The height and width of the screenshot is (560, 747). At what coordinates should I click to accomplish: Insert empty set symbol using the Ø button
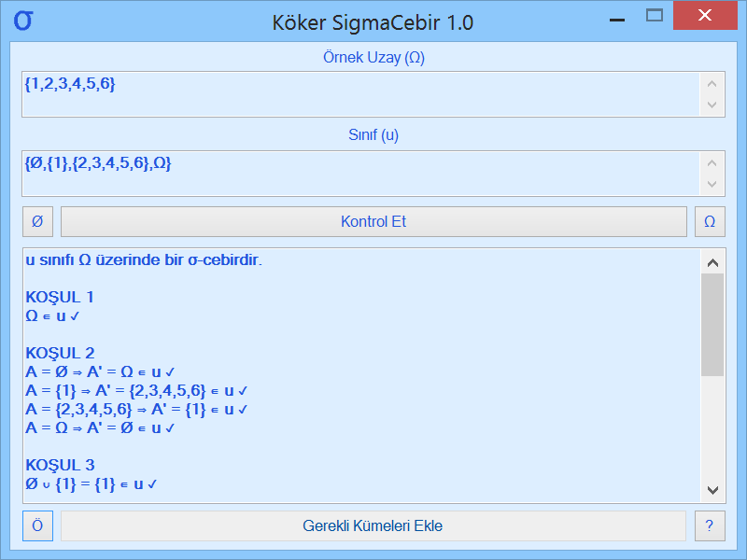pyautogui.click(x=37, y=221)
